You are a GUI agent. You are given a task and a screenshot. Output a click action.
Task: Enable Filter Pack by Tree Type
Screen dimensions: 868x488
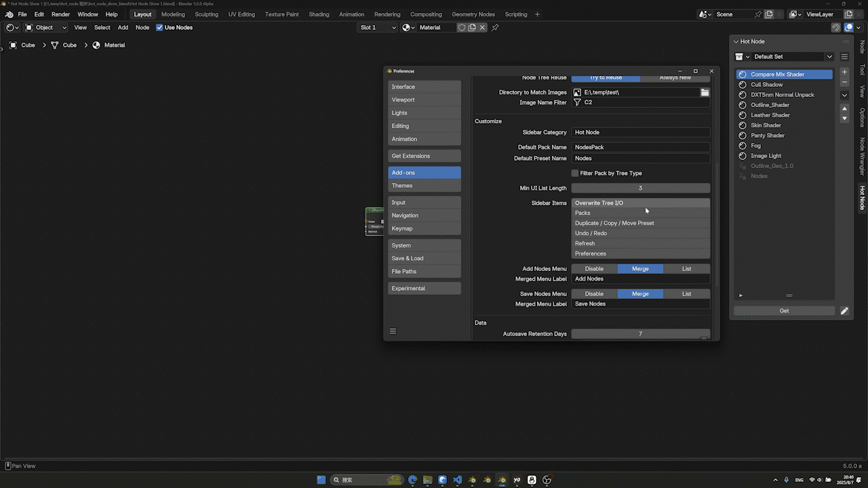pyautogui.click(x=575, y=174)
